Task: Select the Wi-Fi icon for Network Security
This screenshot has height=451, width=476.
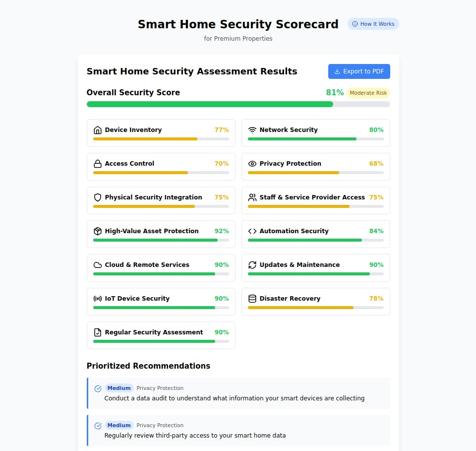Action: [x=252, y=129]
